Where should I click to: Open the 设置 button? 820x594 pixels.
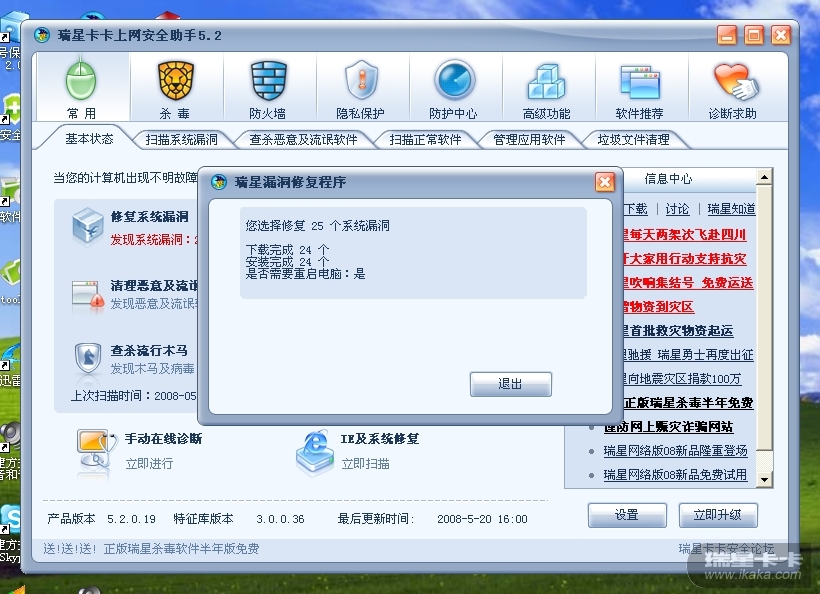(x=627, y=516)
